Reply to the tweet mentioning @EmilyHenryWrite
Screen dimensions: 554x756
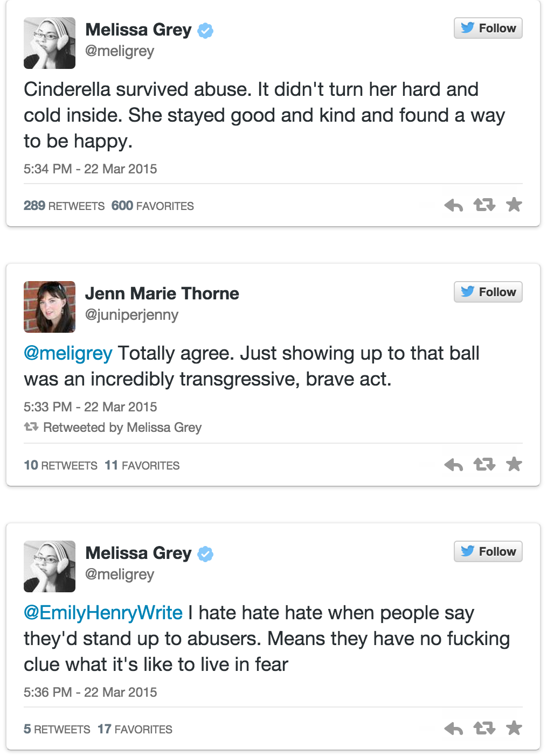pyautogui.click(x=453, y=729)
